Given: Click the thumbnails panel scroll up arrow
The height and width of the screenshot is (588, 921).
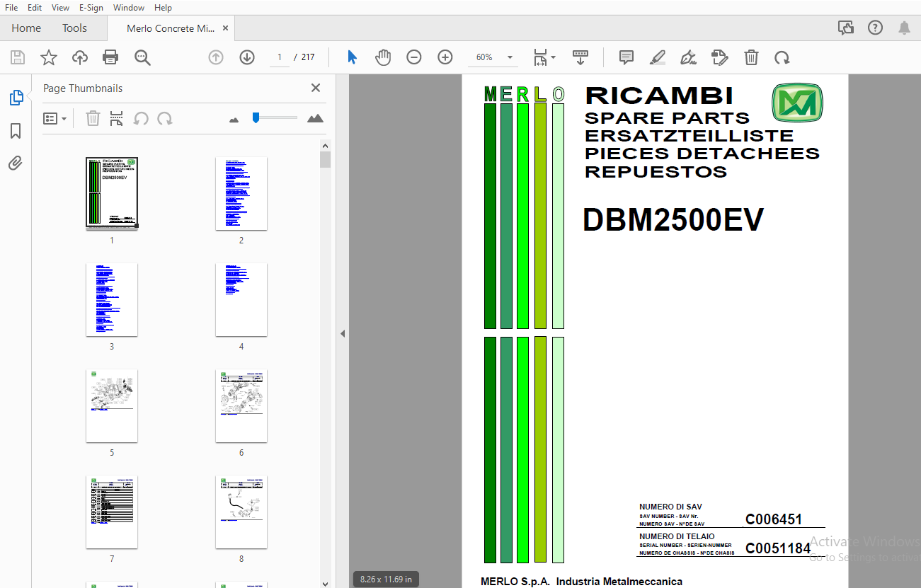Looking at the screenshot, I should click(325, 145).
